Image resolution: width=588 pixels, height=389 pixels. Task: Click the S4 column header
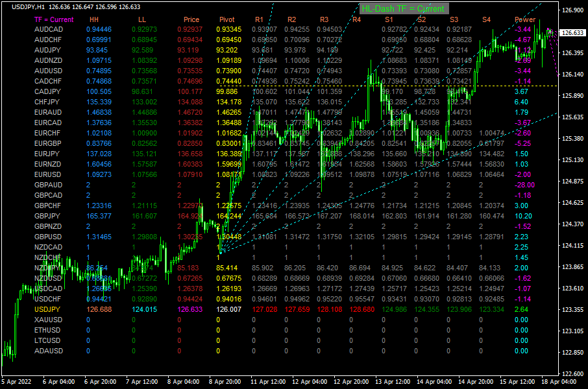coord(486,19)
